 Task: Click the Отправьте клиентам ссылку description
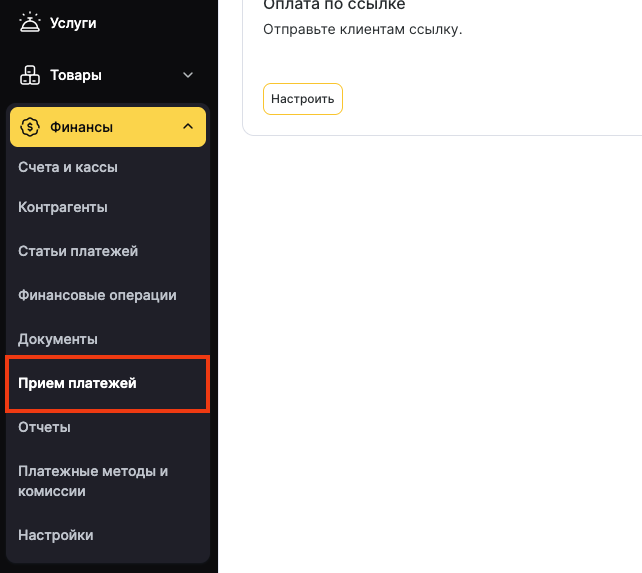pyautogui.click(x=362, y=29)
